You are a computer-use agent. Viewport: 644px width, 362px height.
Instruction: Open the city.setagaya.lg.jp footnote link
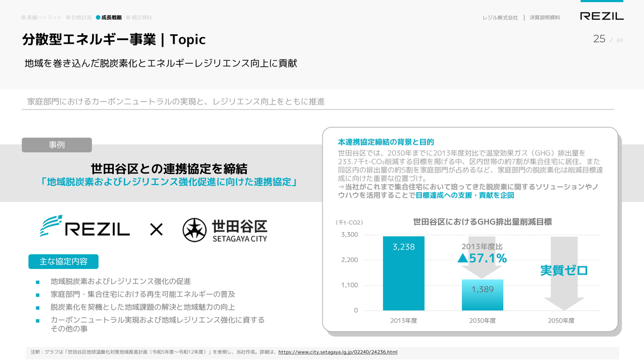(338, 352)
